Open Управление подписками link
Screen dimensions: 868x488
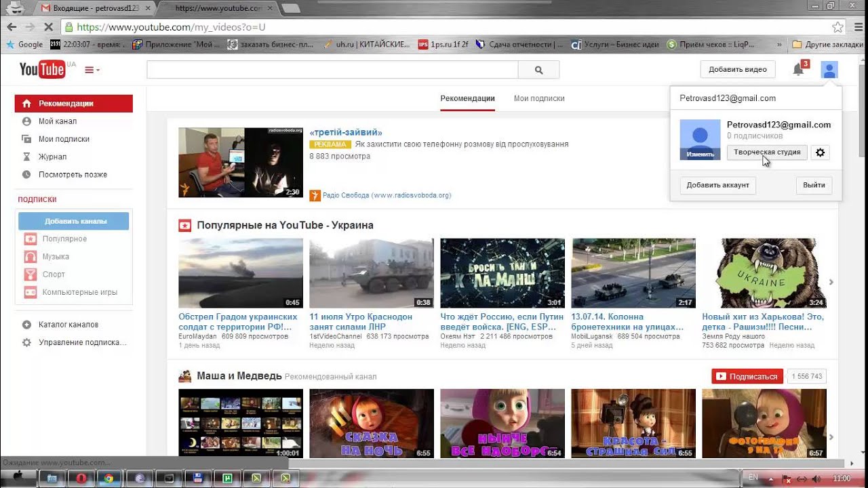(82, 342)
